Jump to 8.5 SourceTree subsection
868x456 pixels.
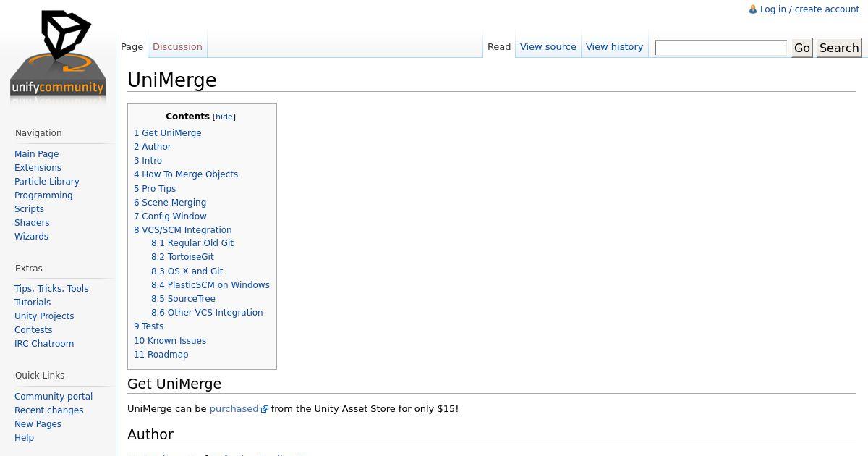point(183,299)
